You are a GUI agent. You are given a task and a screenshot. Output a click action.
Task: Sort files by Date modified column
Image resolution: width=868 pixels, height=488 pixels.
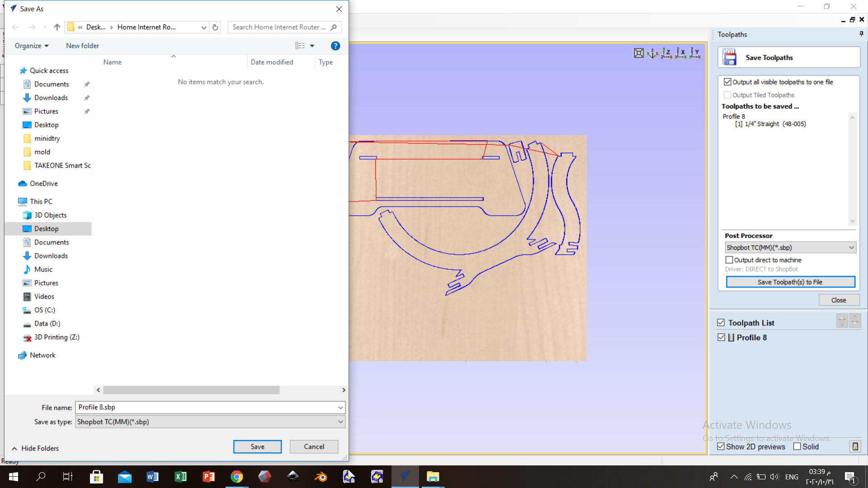272,62
